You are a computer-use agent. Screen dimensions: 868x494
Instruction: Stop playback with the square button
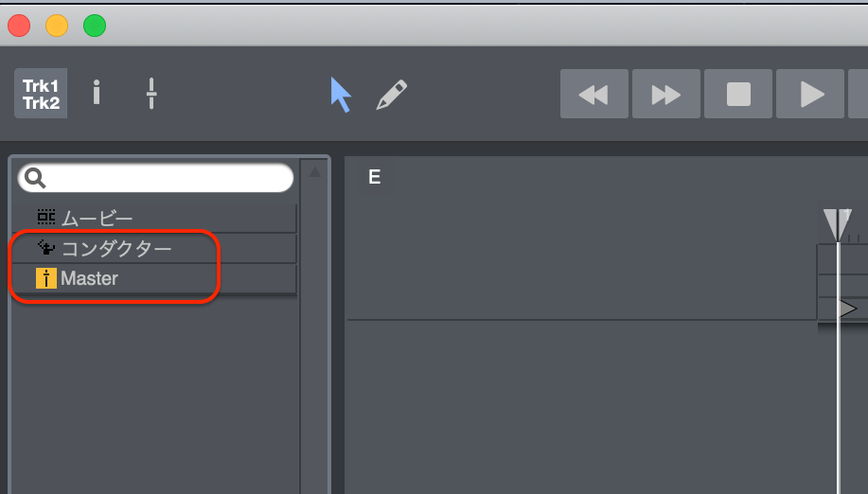tap(738, 94)
